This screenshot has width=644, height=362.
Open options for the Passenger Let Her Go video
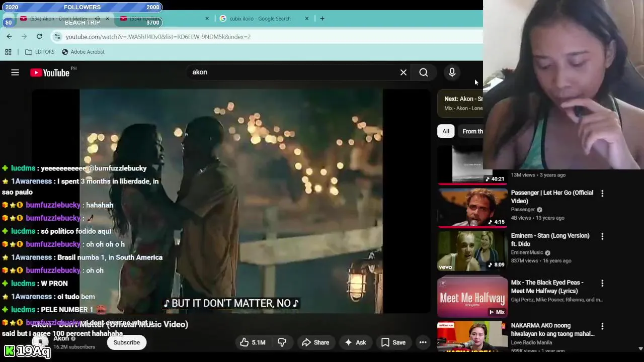tap(602, 193)
